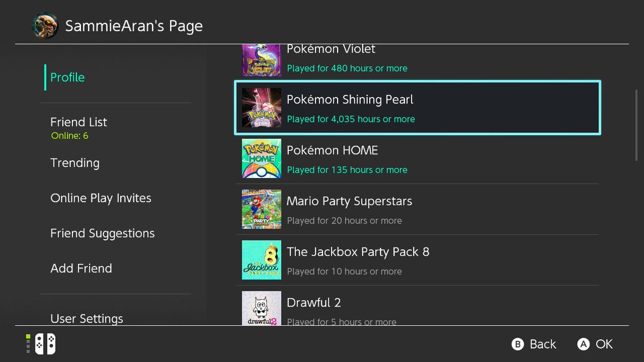Open Online Play Invites
644x362 pixels.
[x=100, y=198]
